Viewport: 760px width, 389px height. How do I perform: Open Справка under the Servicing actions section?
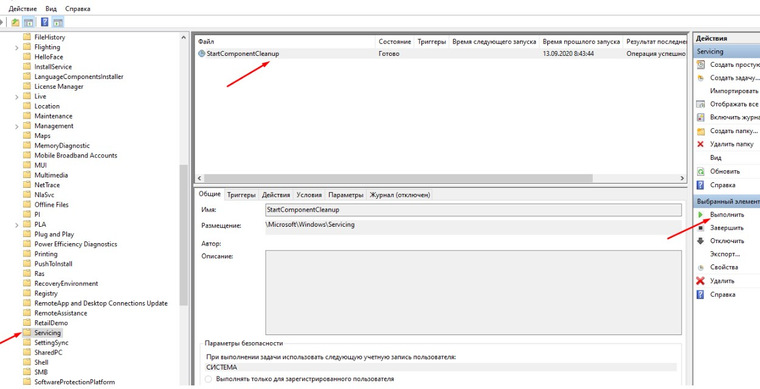(722, 185)
